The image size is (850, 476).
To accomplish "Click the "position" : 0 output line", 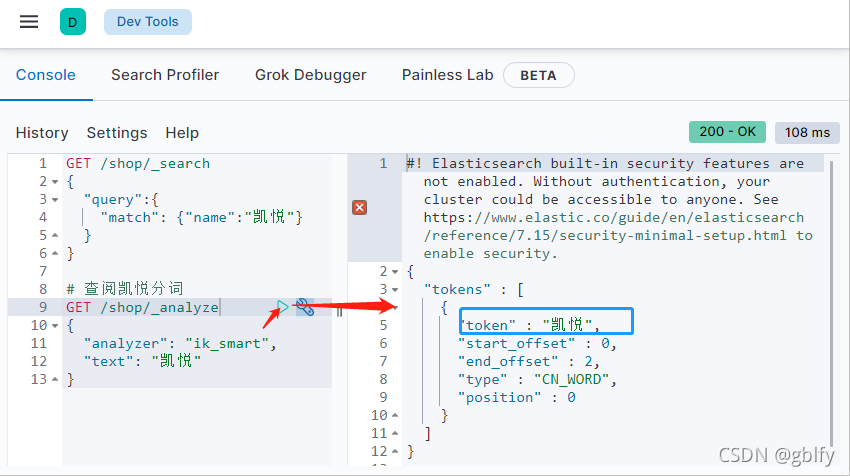I will tap(517, 397).
